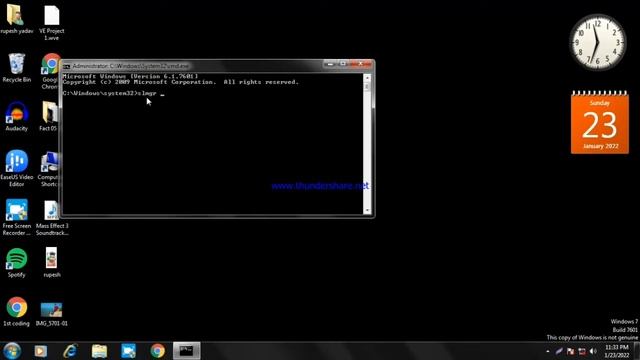This screenshot has width=640, height=360.
Task: Click the Command Prompt scrollbar down arrow
Action: pos(367,211)
